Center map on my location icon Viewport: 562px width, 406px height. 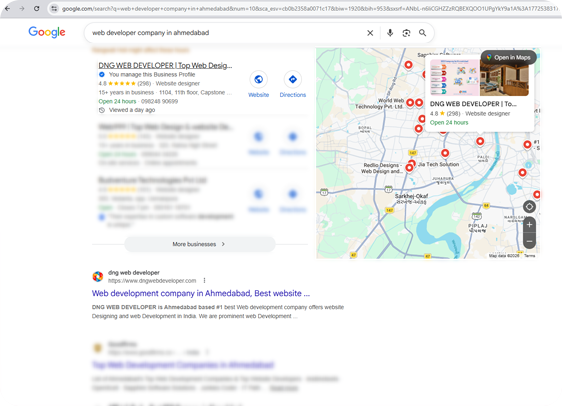(529, 207)
